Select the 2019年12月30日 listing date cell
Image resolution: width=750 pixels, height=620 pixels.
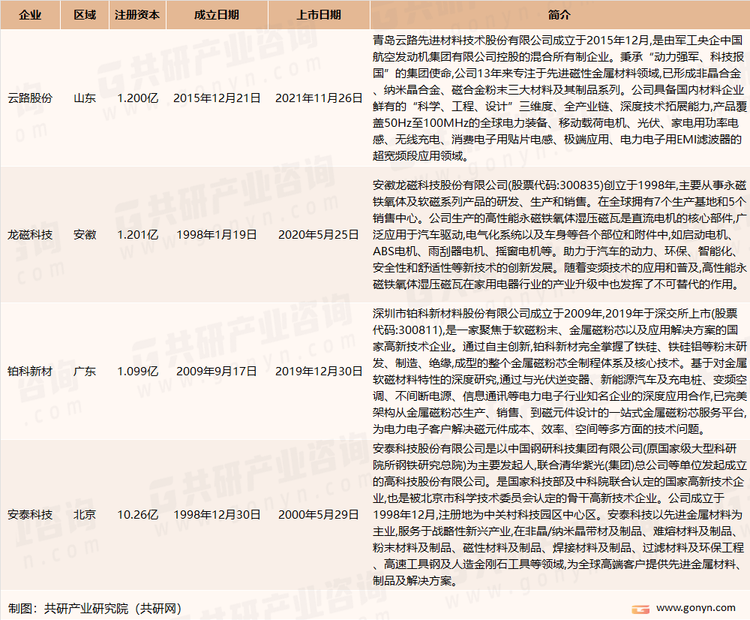319,371
